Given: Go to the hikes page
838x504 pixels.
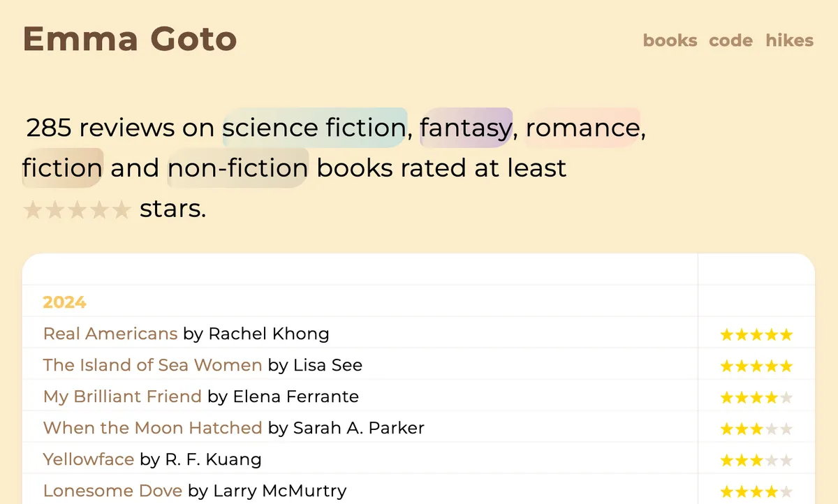Looking at the screenshot, I should (x=789, y=40).
